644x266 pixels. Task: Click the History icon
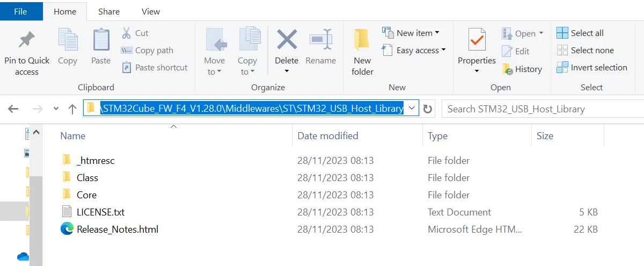point(507,69)
